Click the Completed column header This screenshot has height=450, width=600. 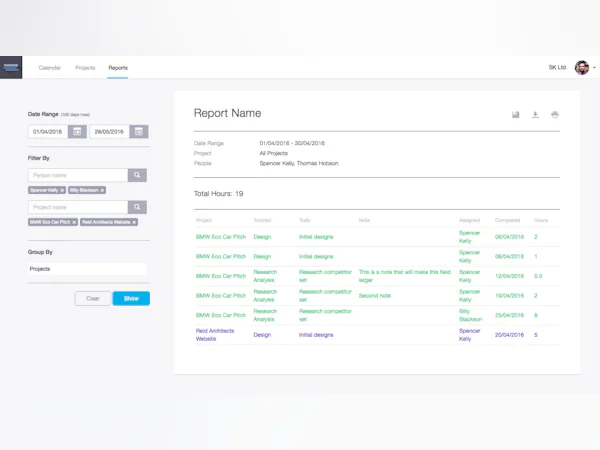coord(507,220)
